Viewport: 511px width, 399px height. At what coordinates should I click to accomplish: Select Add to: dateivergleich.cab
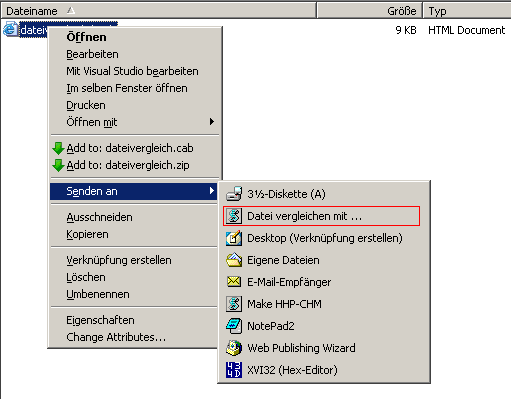pos(135,148)
